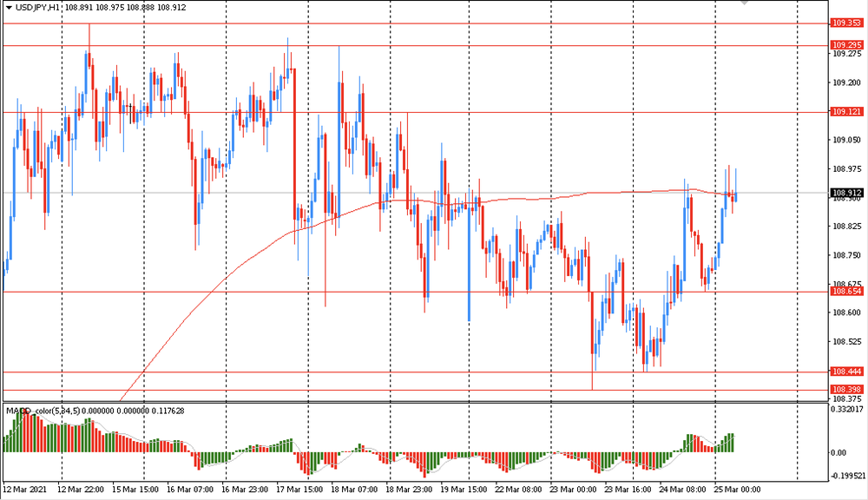Click the 25 Mar 00:00 time label
This screenshot has height=500, width=868.
click(x=737, y=490)
